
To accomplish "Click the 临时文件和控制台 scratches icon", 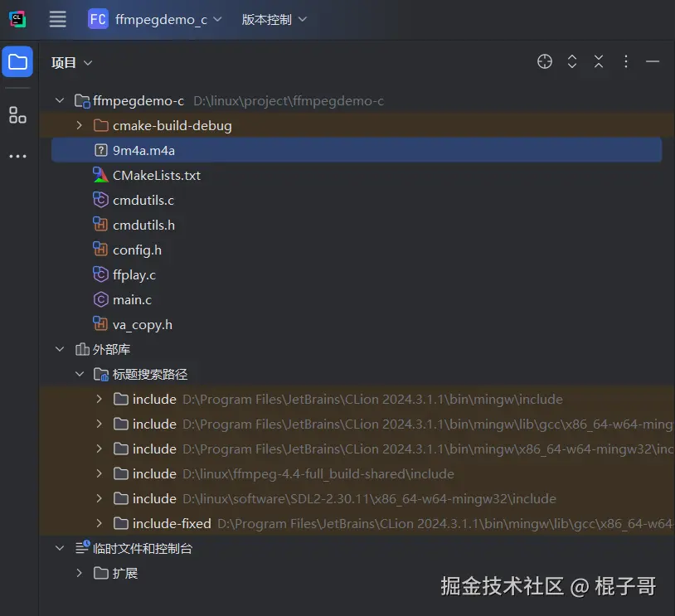I will click(82, 547).
